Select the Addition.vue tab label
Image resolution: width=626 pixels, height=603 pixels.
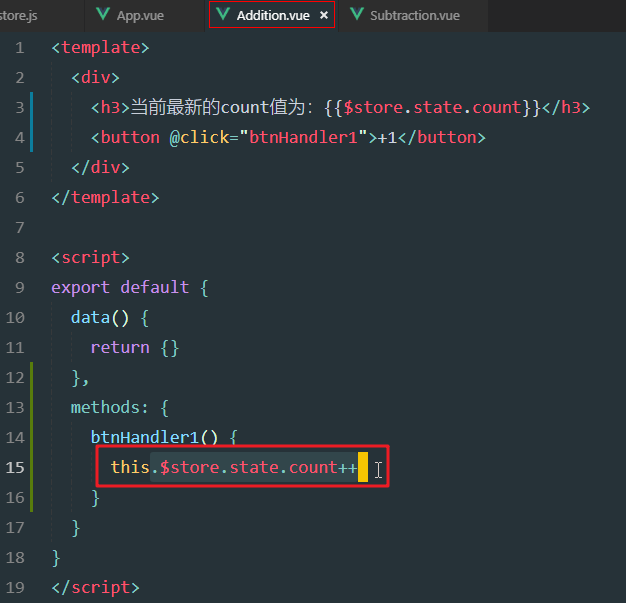click(x=273, y=16)
